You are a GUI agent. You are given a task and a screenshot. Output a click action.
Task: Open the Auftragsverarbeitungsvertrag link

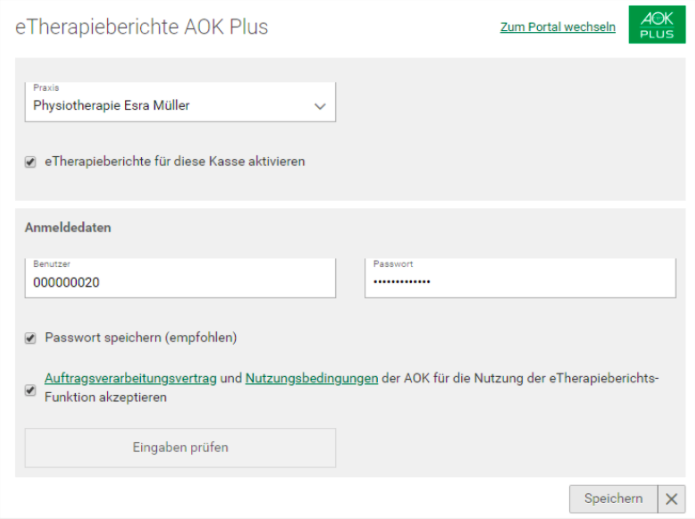pos(131,379)
